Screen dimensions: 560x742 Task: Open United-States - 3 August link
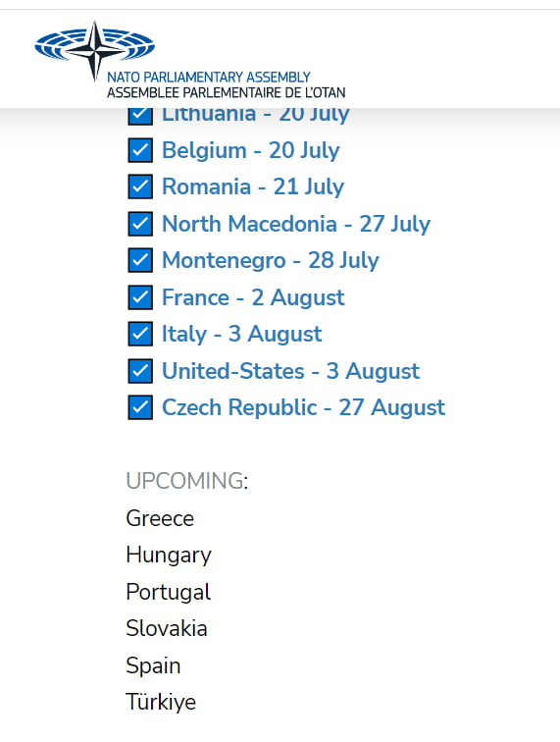tap(291, 371)
